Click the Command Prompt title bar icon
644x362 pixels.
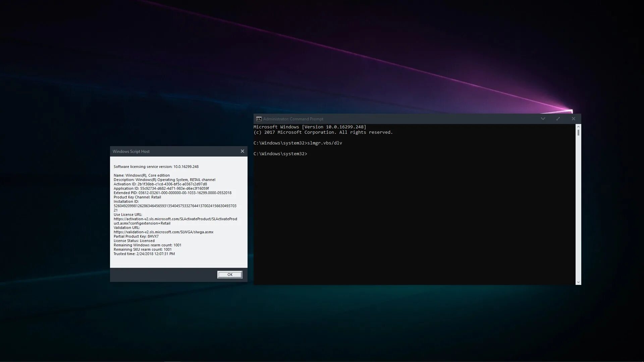click(x=259, y=119)
